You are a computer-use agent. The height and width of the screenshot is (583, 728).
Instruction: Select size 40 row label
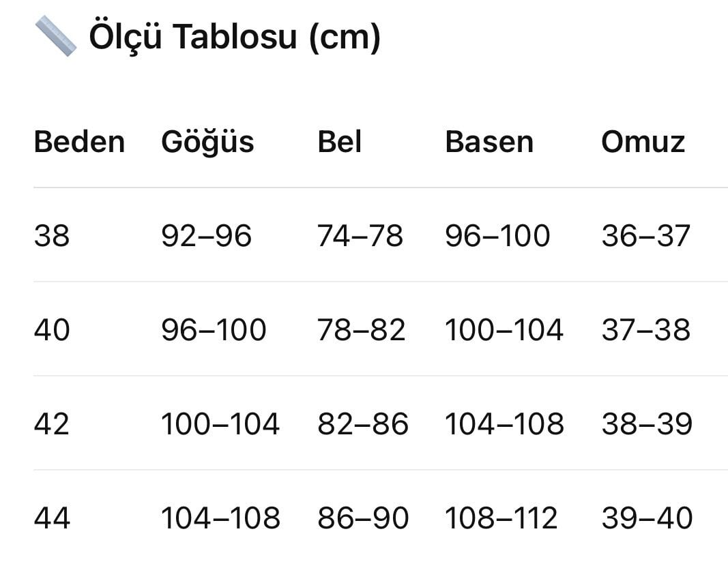tap(52, 330)
